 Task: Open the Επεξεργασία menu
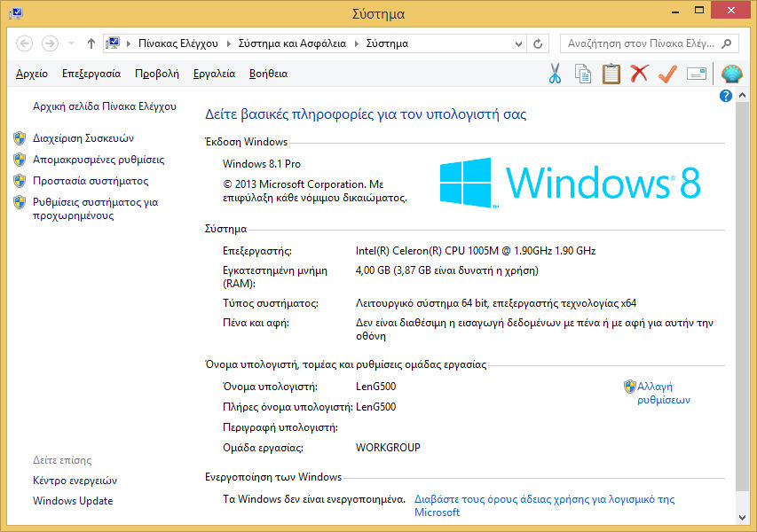[91, 74]
